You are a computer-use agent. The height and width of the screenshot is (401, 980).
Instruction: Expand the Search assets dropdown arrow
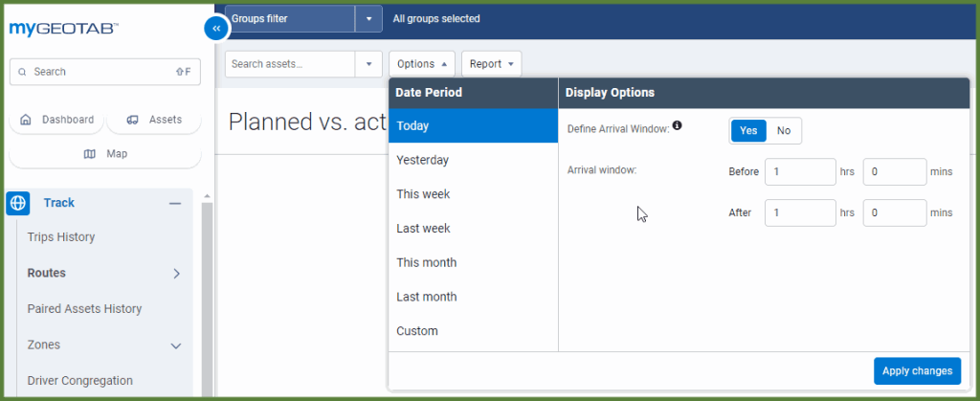(368, 64)
